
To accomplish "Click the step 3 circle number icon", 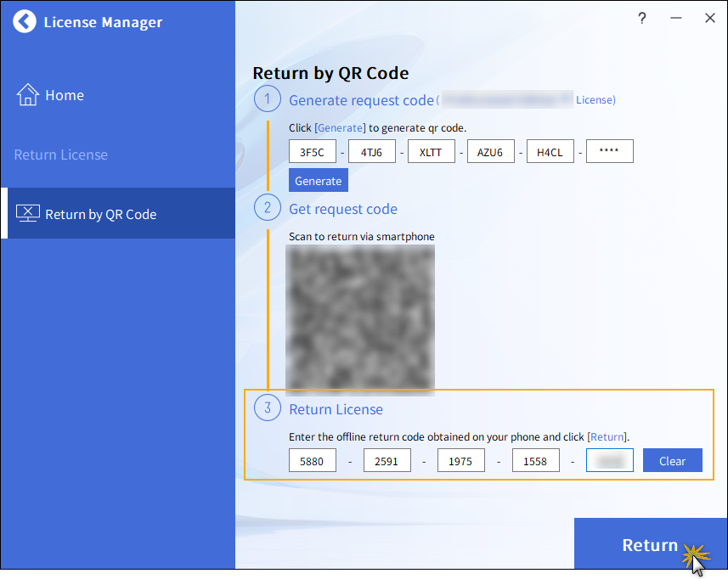I will coord(268,408).
